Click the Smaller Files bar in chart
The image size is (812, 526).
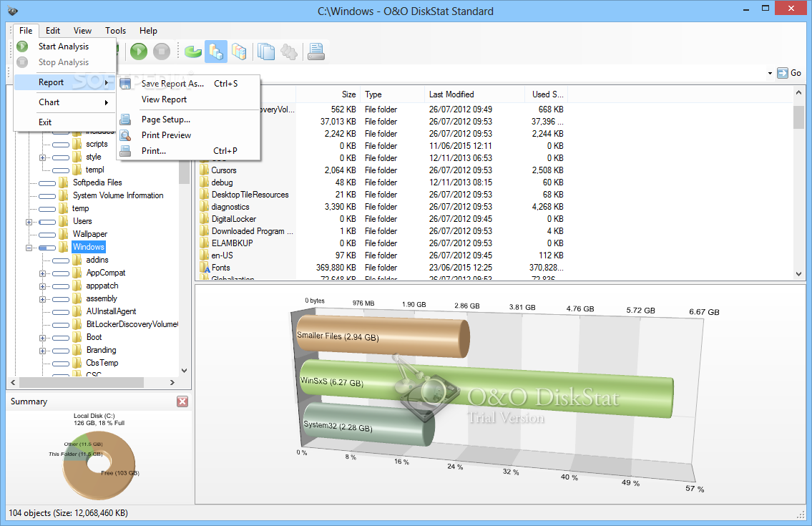pyautogui.click(x=383, y=336)
